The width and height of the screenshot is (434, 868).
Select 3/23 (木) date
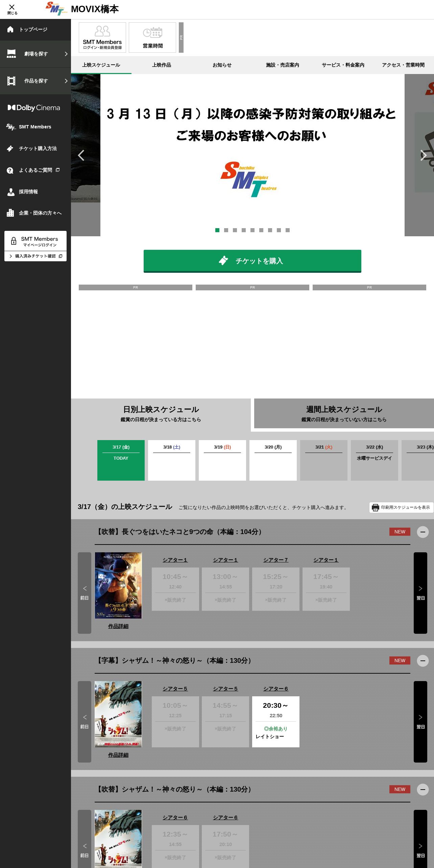point(418,460)
